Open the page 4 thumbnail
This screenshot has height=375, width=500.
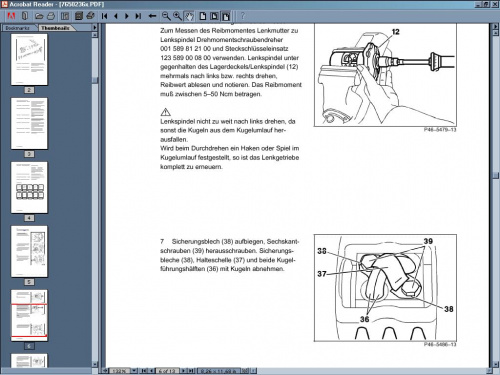[x=29, y=187]
